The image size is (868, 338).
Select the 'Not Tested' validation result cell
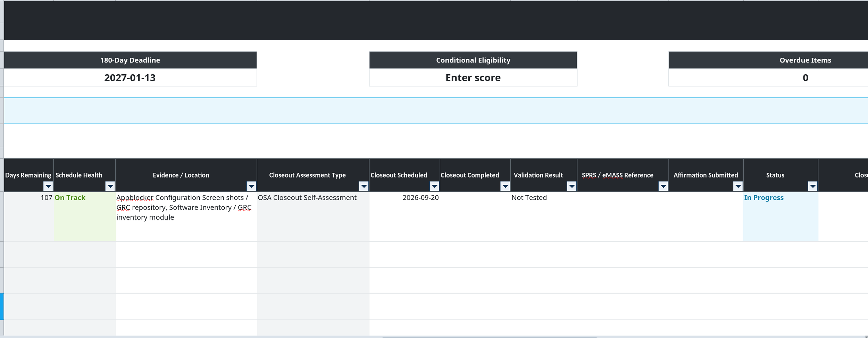pyautogui.click(x=544, y=216)
